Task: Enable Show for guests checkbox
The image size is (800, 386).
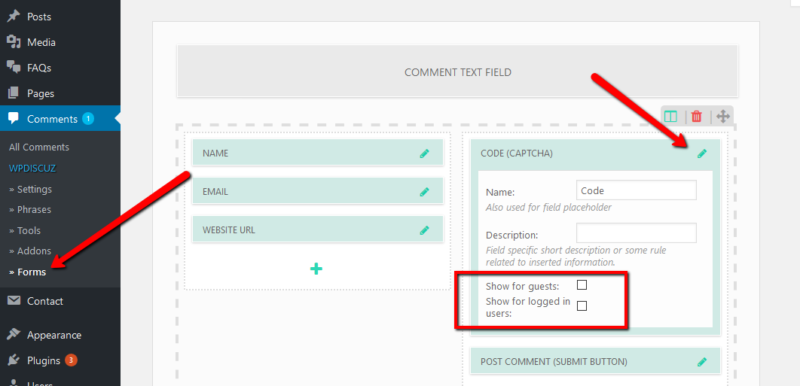Action: (x=582, y=285)
